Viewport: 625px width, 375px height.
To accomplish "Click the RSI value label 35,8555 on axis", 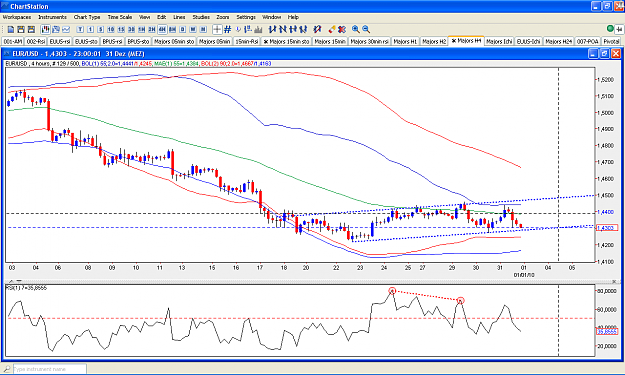I will tap(607, 331).
